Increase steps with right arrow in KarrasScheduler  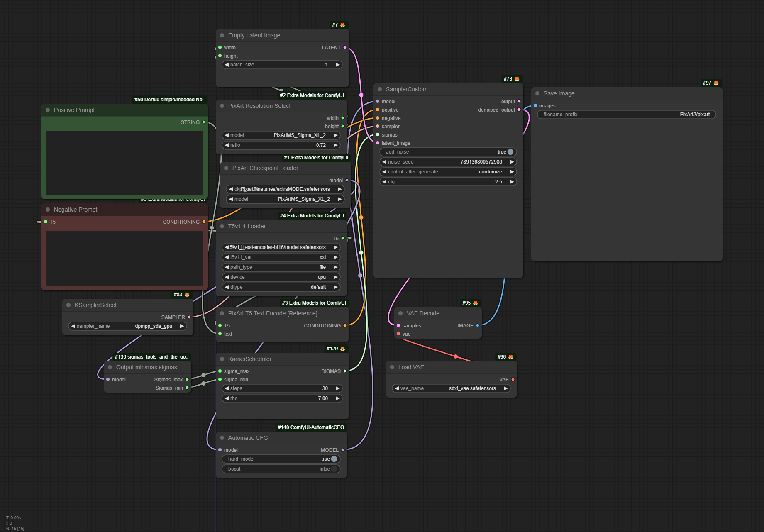[337, 388]
